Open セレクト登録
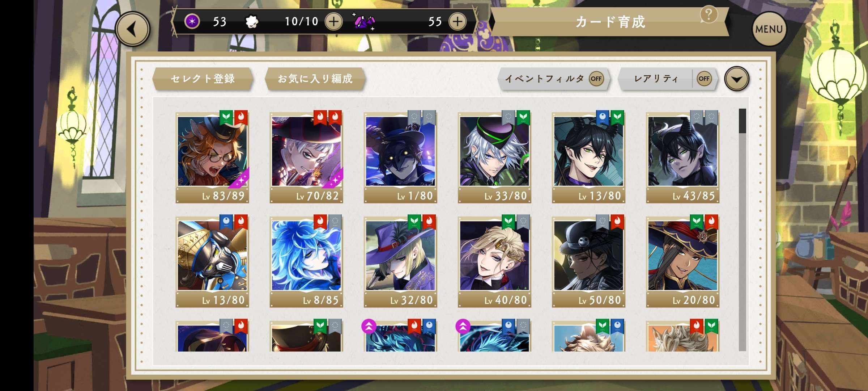This screenshot has height=391, width=868. [203, 79]
